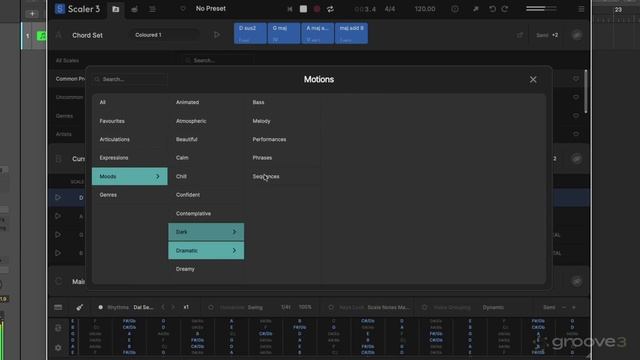Image resolution: width=640 pixels, height=360 pixels.
Task: Choose the Chill mood
Action: (x=206, y=177)
